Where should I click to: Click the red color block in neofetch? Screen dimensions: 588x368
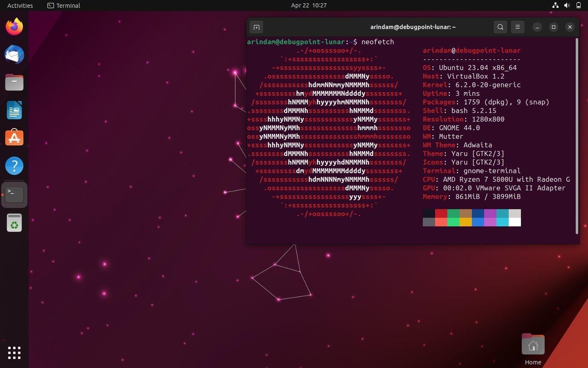[441, 213]
